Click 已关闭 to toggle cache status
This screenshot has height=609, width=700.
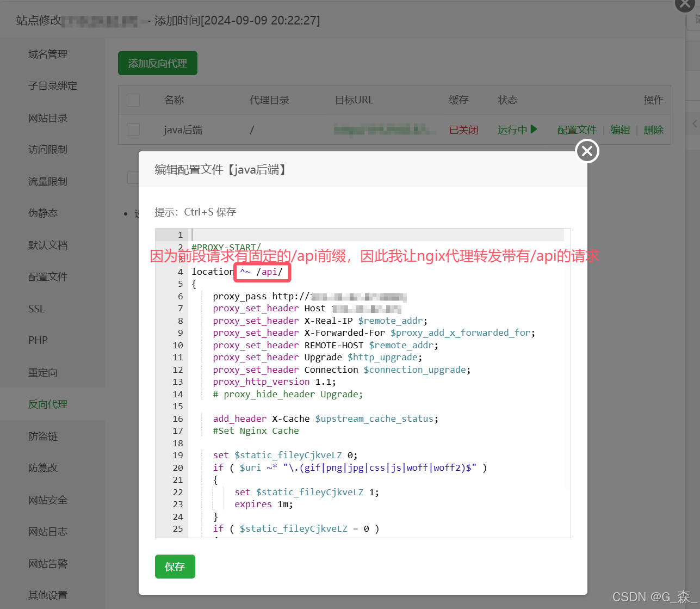[x=463, y=130]
